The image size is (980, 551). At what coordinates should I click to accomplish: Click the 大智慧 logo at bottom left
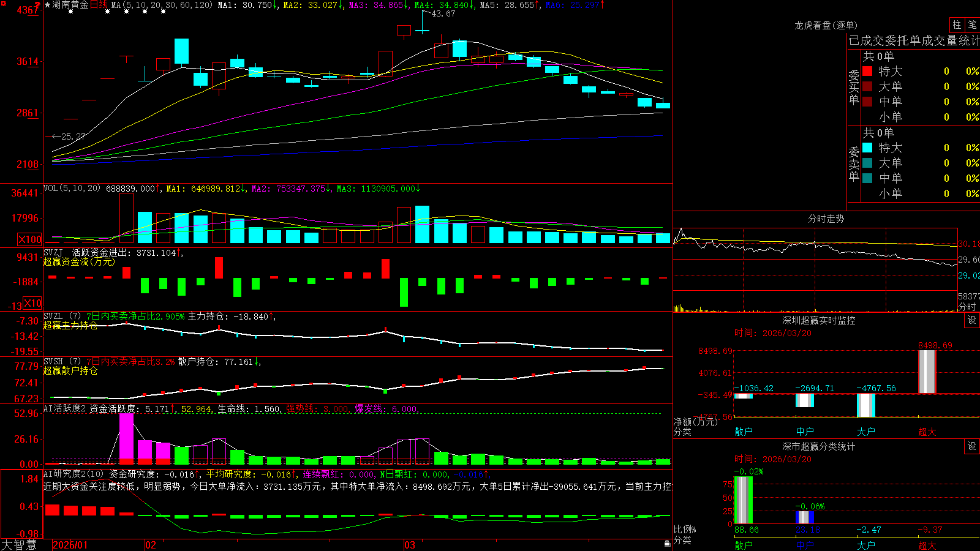pyautogui.click(x=19, y=545)
